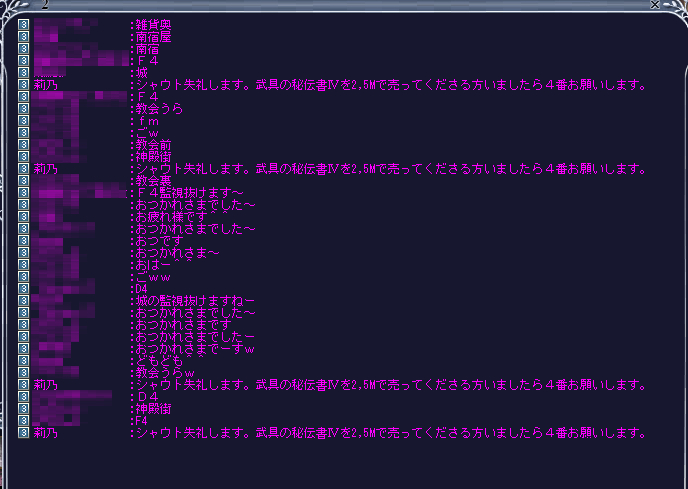688x489 pixels.
Task: Click the channel icon next to 教会前
Action: [x=23, y=145]
